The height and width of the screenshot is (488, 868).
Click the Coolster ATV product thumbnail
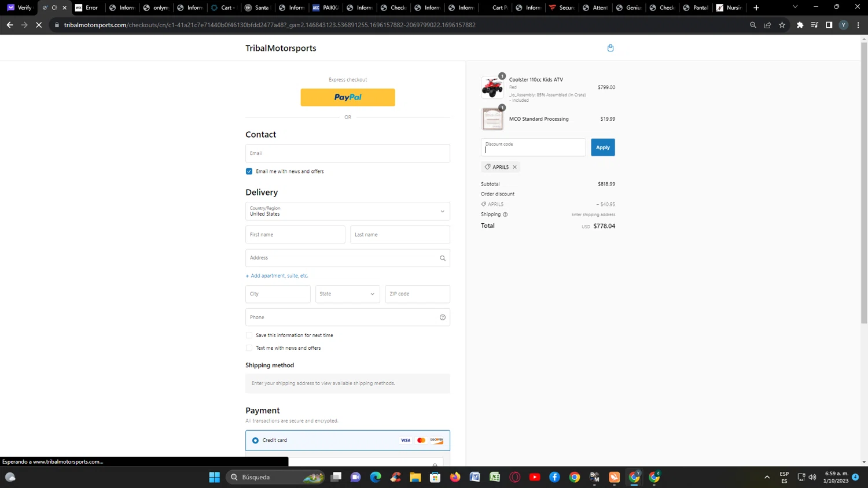point(492,87)
